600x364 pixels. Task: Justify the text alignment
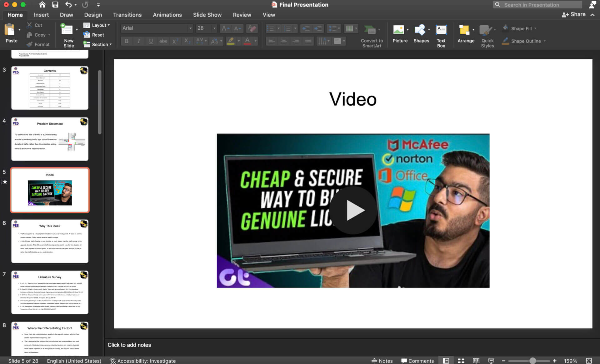point(308,41)
